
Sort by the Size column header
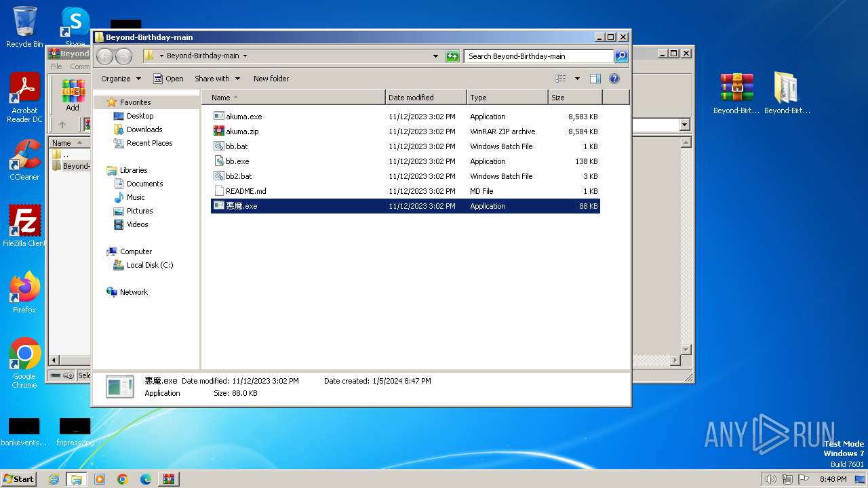click(575, 98)
